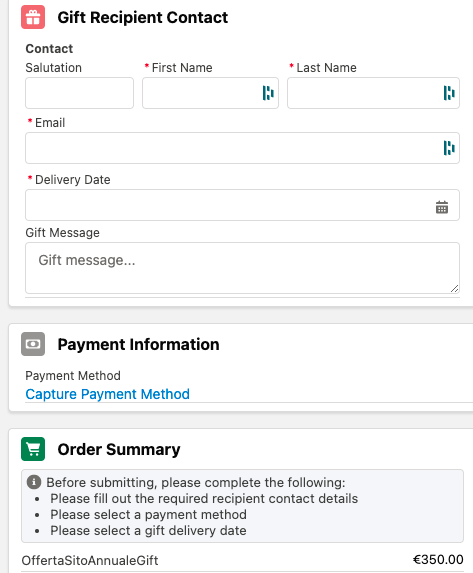Click into the Salutation field
Screen dimensions: 473x573
click(79, 93)
